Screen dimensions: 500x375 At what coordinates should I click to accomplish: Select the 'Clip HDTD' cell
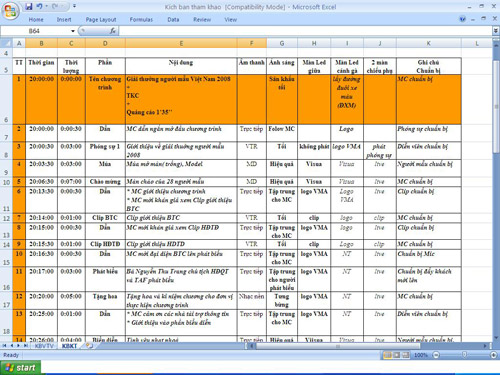pyautogui.click(x=105, y=244)
